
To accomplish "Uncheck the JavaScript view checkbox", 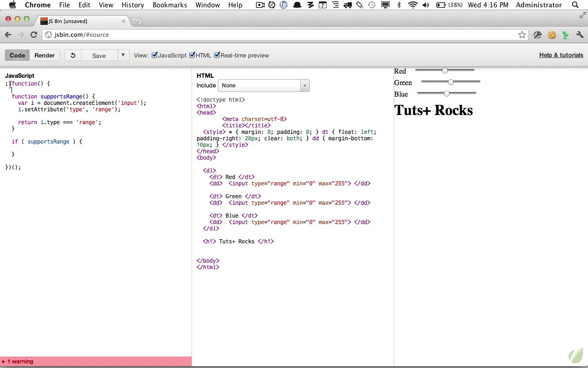I will point(155,55).
